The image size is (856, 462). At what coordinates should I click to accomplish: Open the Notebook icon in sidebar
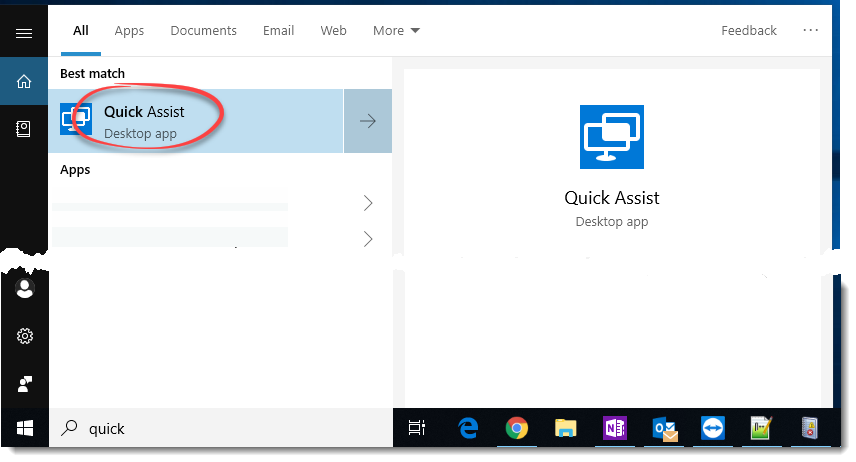[x=24, y=129]
